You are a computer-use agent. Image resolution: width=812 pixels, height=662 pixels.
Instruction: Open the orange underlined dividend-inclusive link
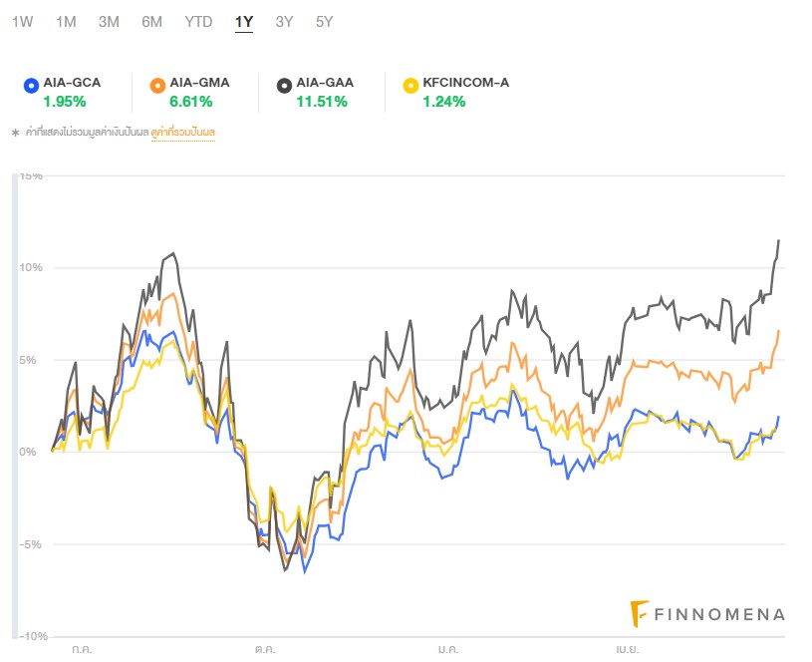coord(183,133)
